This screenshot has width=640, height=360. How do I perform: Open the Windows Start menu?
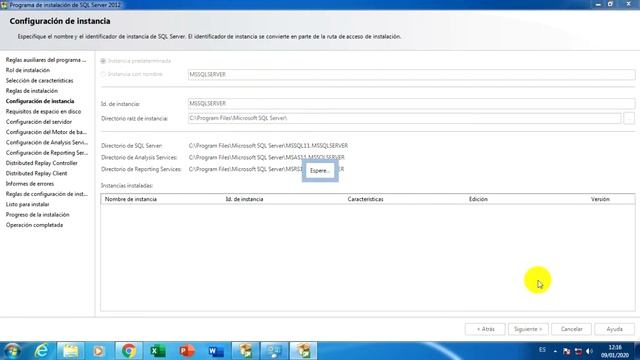11,351
